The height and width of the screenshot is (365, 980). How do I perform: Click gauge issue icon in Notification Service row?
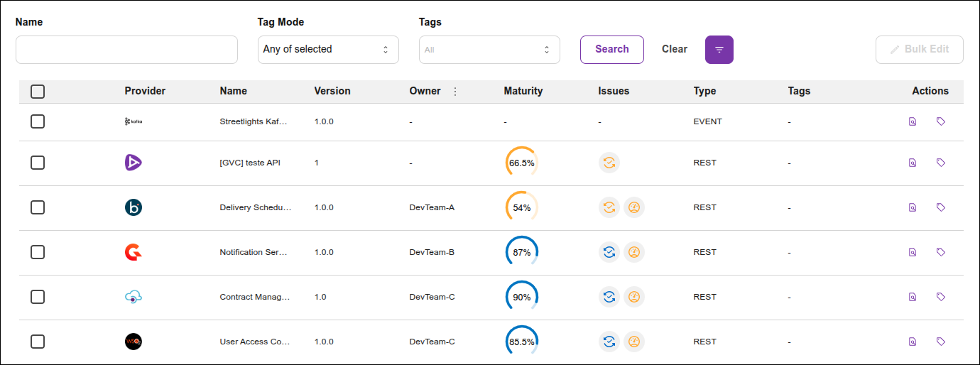click(x=634, y=252)
